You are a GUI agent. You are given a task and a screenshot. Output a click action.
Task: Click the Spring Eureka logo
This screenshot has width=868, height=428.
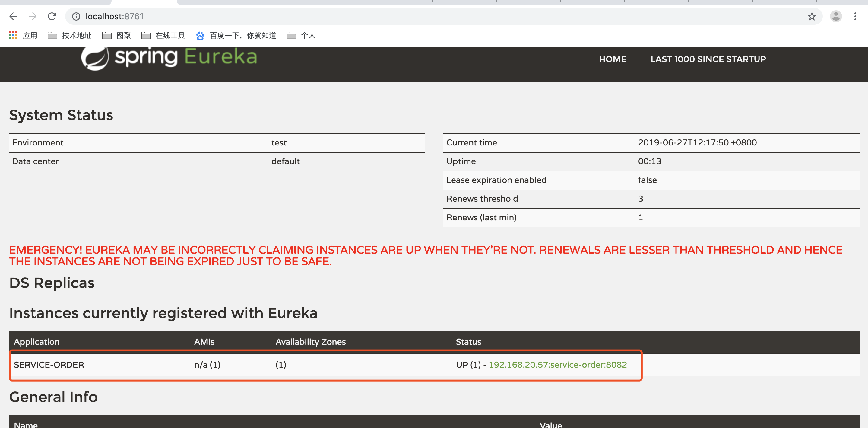click(169, 57)
